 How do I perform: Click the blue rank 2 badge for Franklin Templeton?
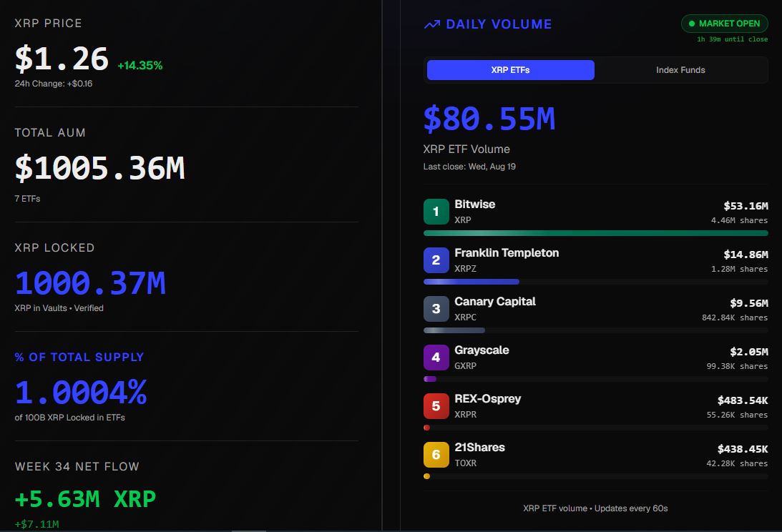click(x=436, y=260)
